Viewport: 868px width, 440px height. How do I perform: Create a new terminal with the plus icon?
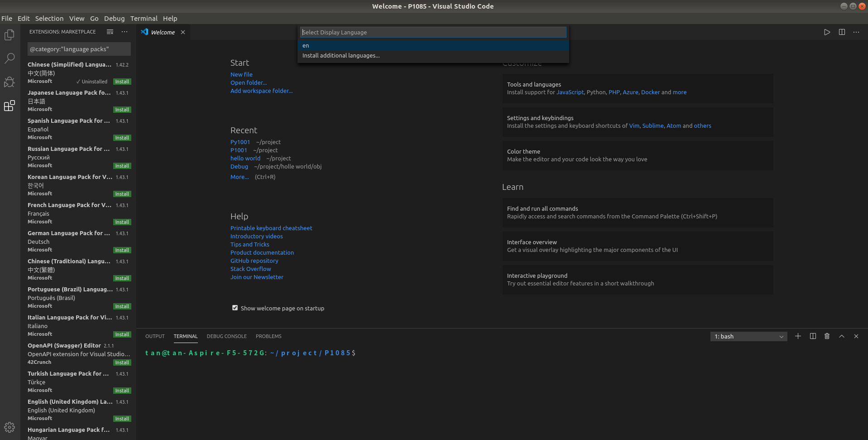pyautogui.click(x=798, y=336)
